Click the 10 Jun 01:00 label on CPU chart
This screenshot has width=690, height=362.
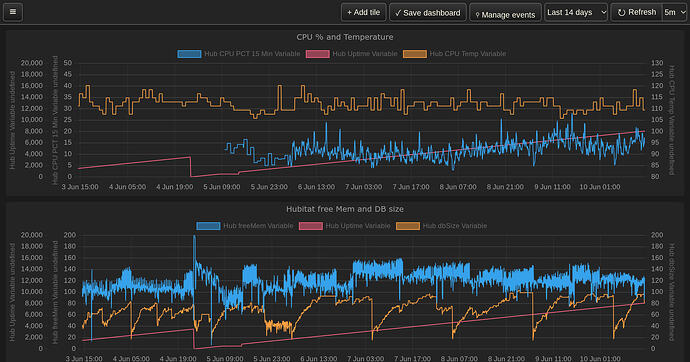(x=600, y=187)
